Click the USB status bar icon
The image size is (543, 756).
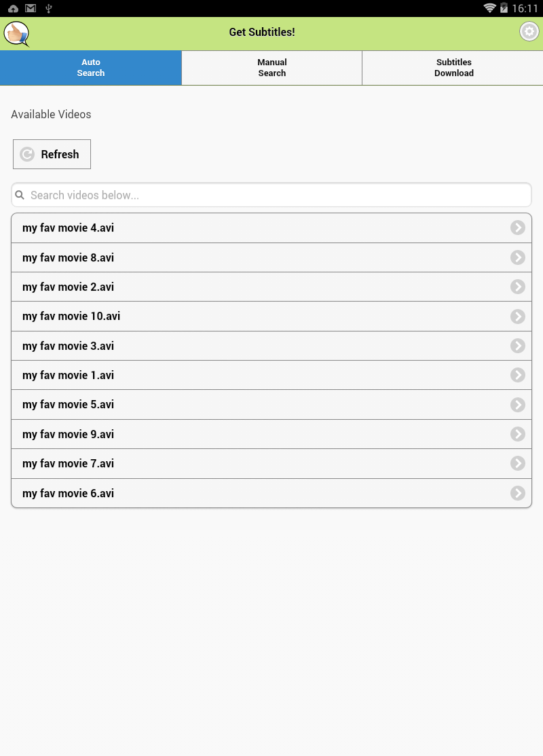tap(48, 8)
